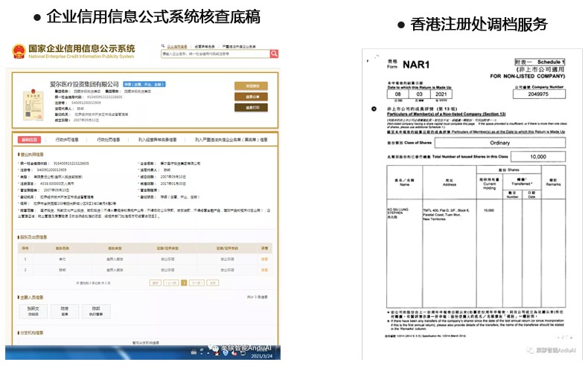Viewport: 588px width, 368px height.
Task: Click the magnifier search button beside search box
Action: pyautogui.click(x=274, y=54)
